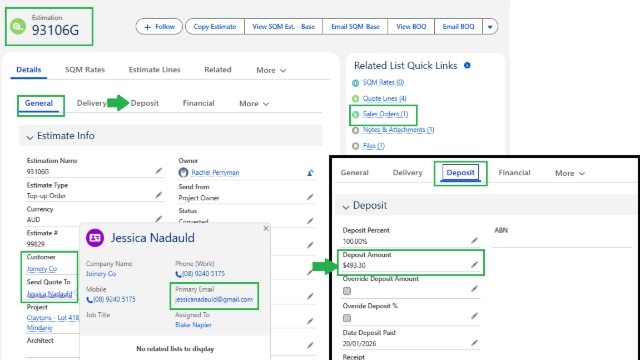Open the SQM Rates (0) quick link
This screenshot has width=640, height=360.
[383, 82]
